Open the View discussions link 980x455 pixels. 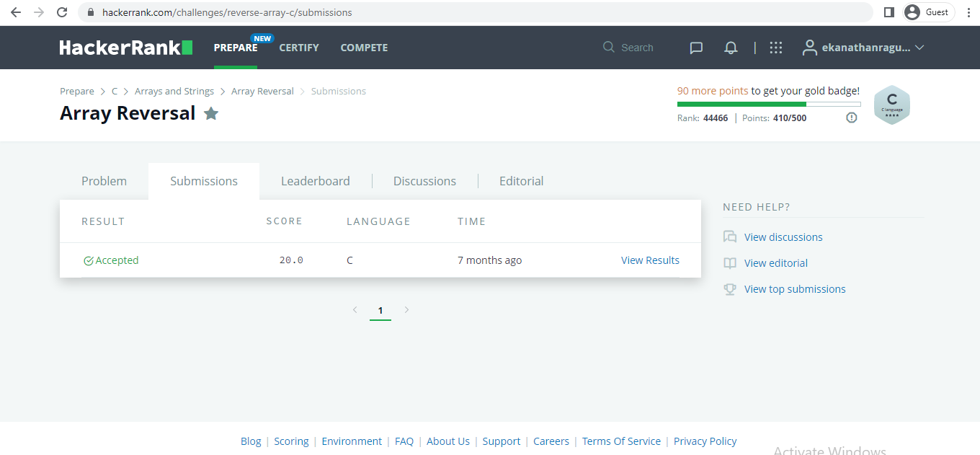(x=783, y=237)
